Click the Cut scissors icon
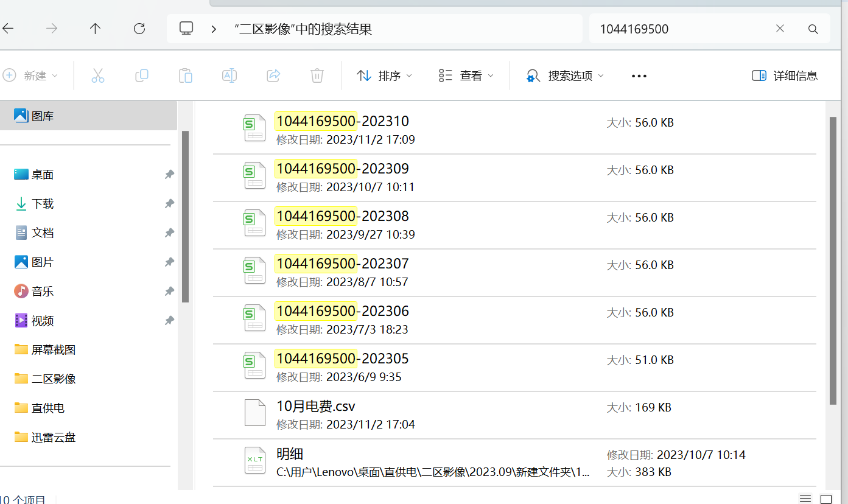The width and height of the screenshot is (848, 504). tap(97, 75)
